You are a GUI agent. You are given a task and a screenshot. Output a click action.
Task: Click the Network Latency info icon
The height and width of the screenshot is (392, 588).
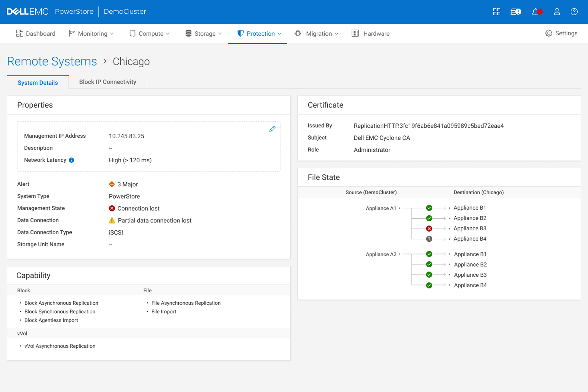[71, 160]
